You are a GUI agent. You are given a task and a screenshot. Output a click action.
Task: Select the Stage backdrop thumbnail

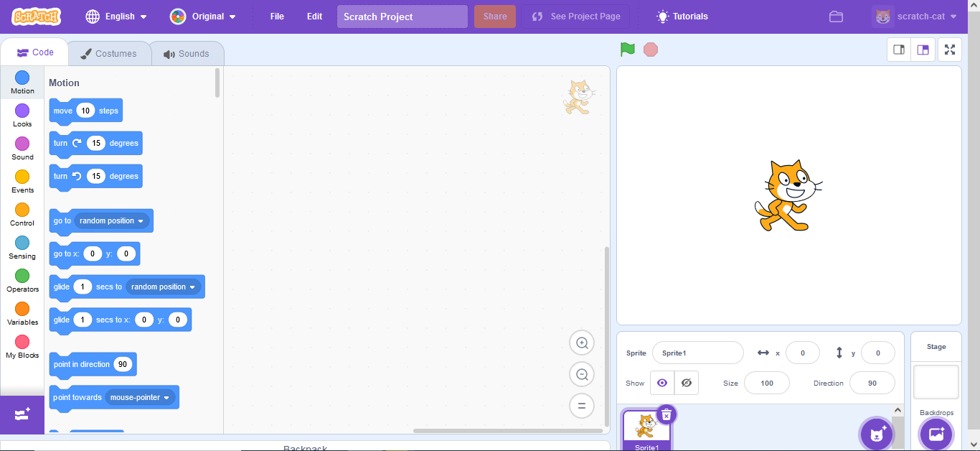(x=936, y=381)
